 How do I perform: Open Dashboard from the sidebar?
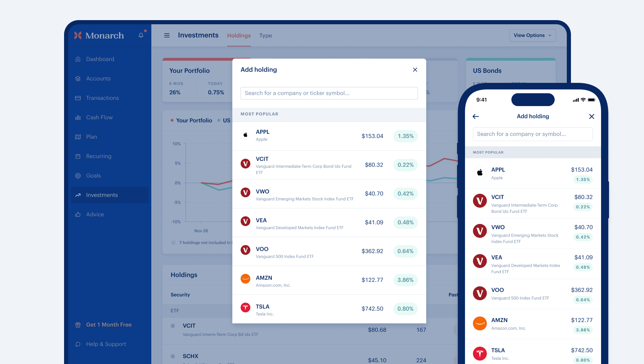pyautogui.click(x=110, y=59)
